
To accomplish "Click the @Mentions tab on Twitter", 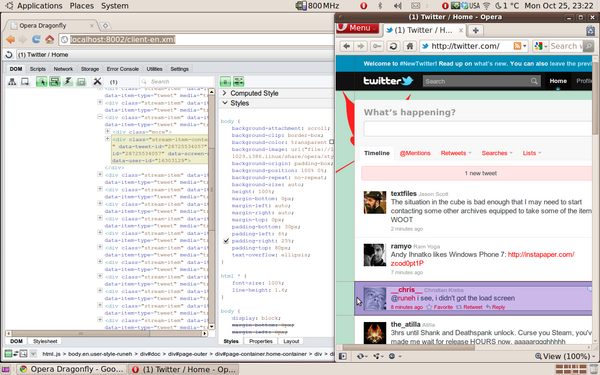I will (415, 153).
